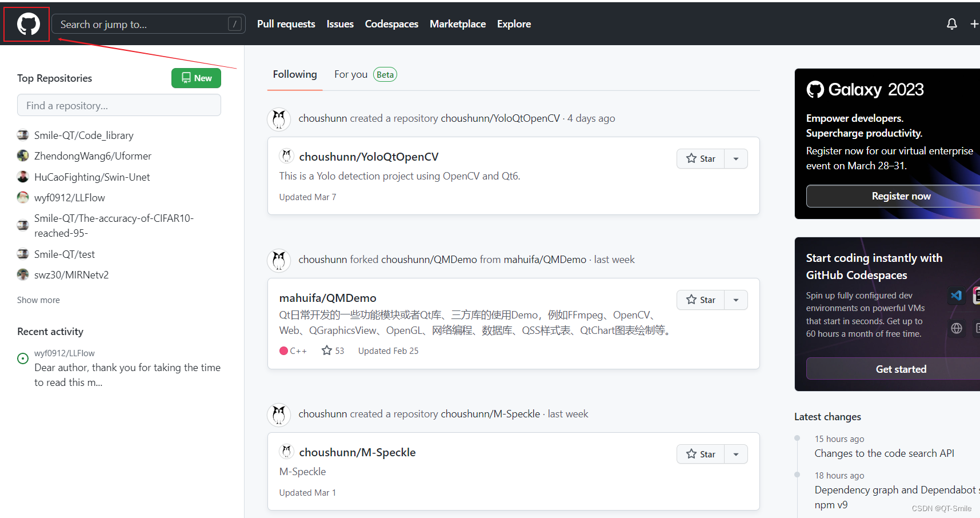
Task: Open Smile-QT/test repository
Action: click(x=65, y=254)
